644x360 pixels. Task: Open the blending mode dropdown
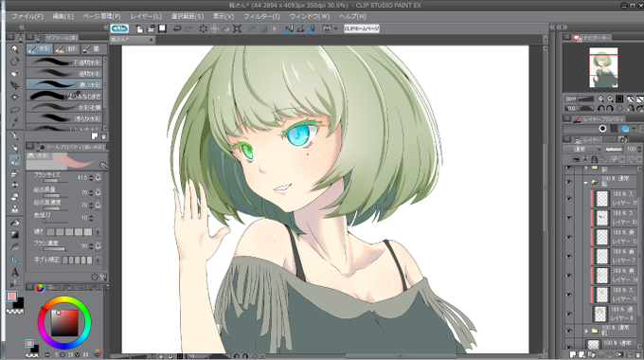coord(582,149)
